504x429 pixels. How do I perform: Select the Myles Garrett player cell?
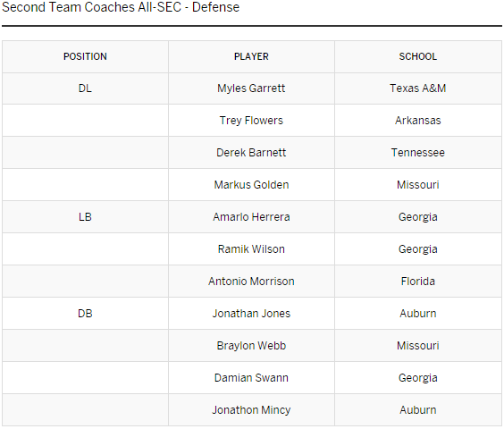point(251,88)
